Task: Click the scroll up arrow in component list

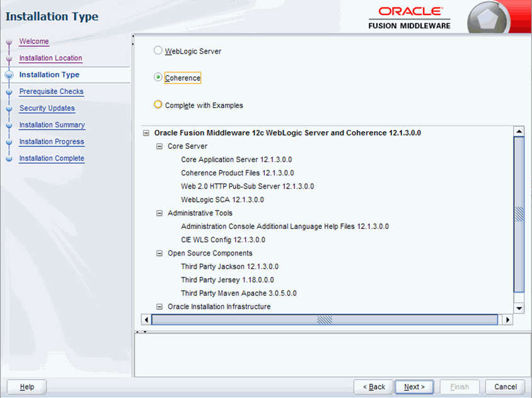Action: pos(519,131)
